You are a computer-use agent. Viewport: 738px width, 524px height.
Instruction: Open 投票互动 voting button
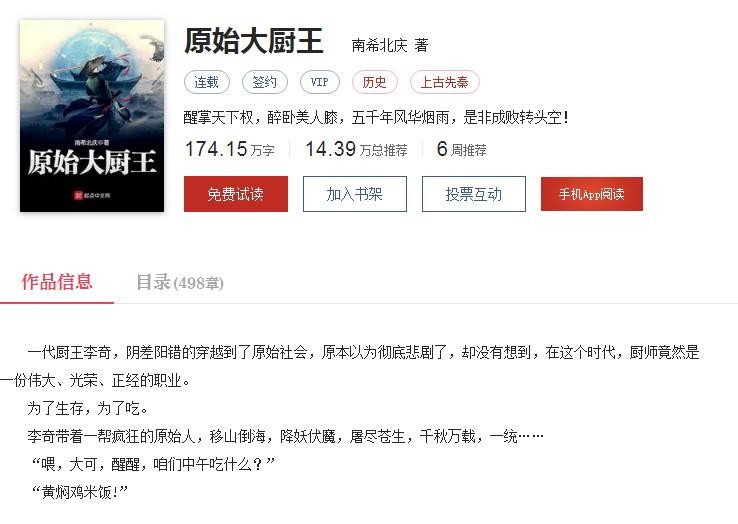(x=474, y=194)
